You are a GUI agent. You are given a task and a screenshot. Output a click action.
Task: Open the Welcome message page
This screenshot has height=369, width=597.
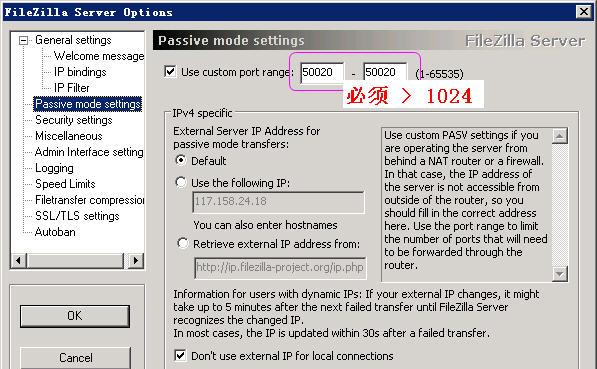pos(99,56)
